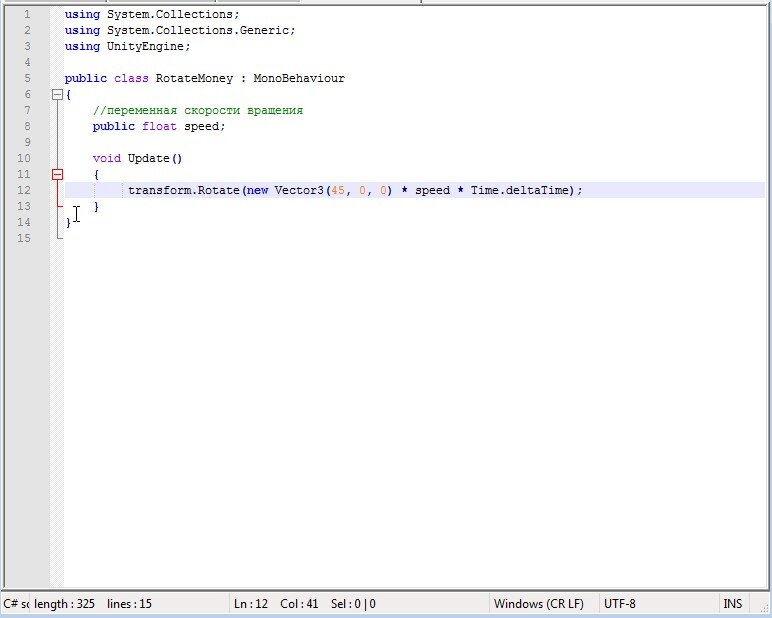Click the 'lines : 15' status bar entry
The image size is (772, 618).
click(x=129, y=604)
